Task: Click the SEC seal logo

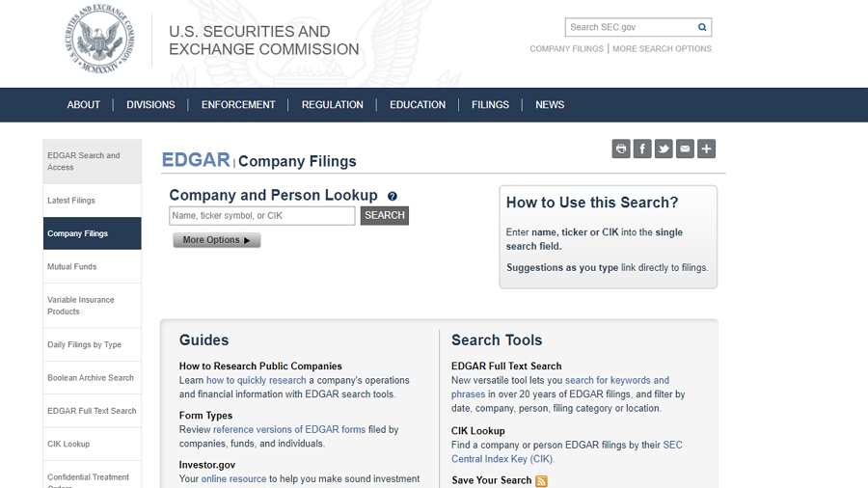Action: 99,39
